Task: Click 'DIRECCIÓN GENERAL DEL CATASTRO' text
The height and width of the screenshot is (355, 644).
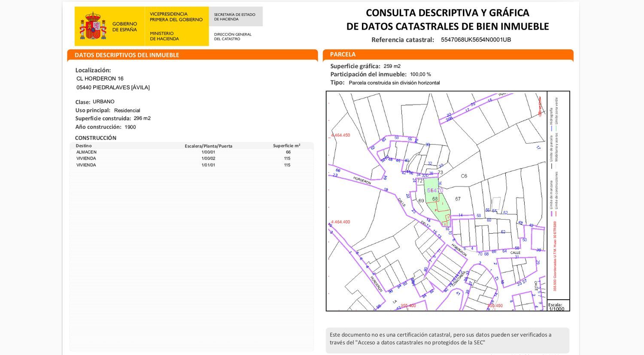Action: [233, 36]
